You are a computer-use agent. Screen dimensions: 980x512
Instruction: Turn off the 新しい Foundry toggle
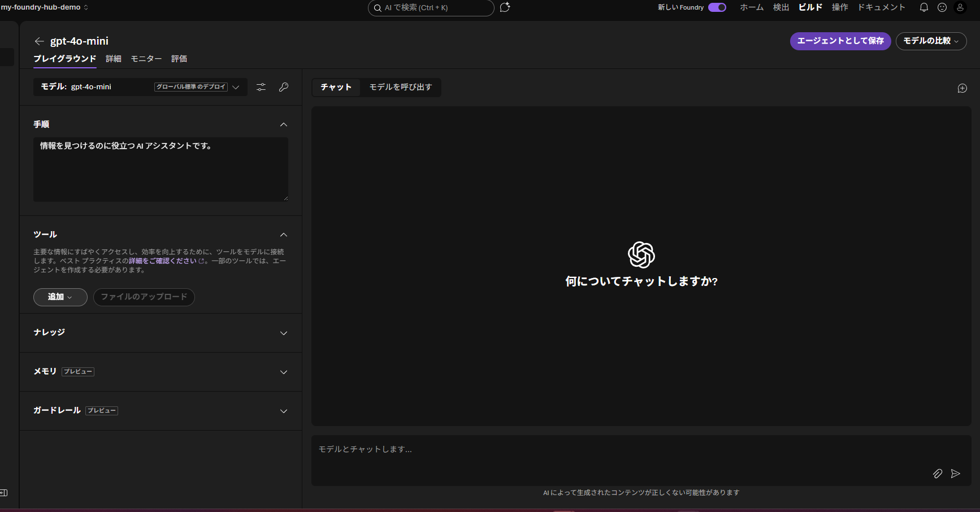coord(717,7)
